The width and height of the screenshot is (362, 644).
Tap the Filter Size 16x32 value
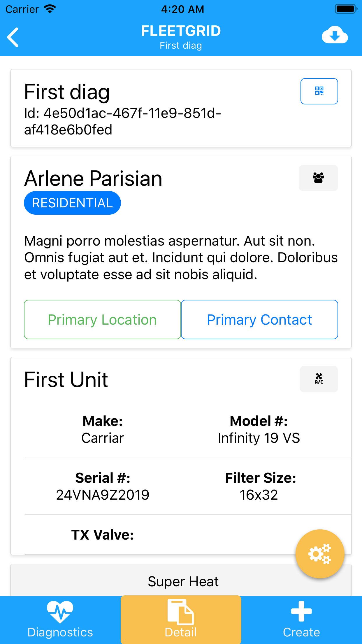259,495
